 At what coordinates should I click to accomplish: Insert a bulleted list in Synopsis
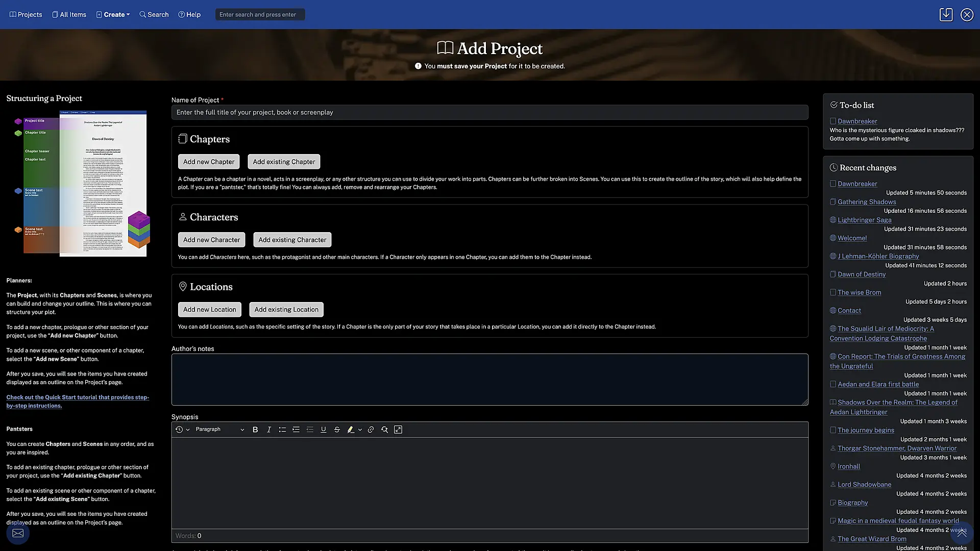point(282,430)
